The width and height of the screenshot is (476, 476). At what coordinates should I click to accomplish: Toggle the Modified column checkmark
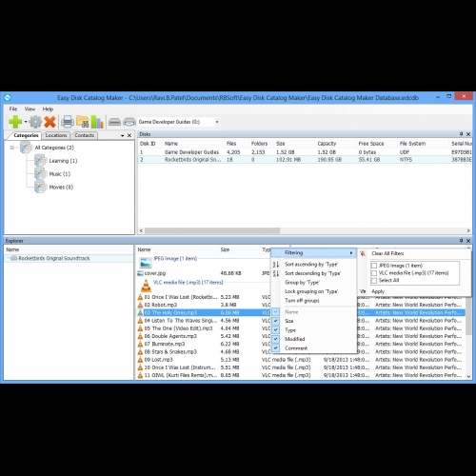pos(276,339)
